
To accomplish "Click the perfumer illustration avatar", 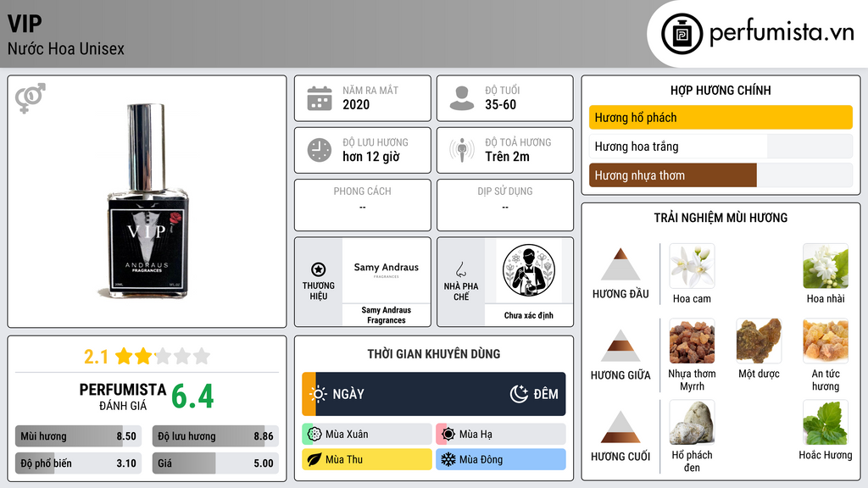I will [x=529, y=270].
